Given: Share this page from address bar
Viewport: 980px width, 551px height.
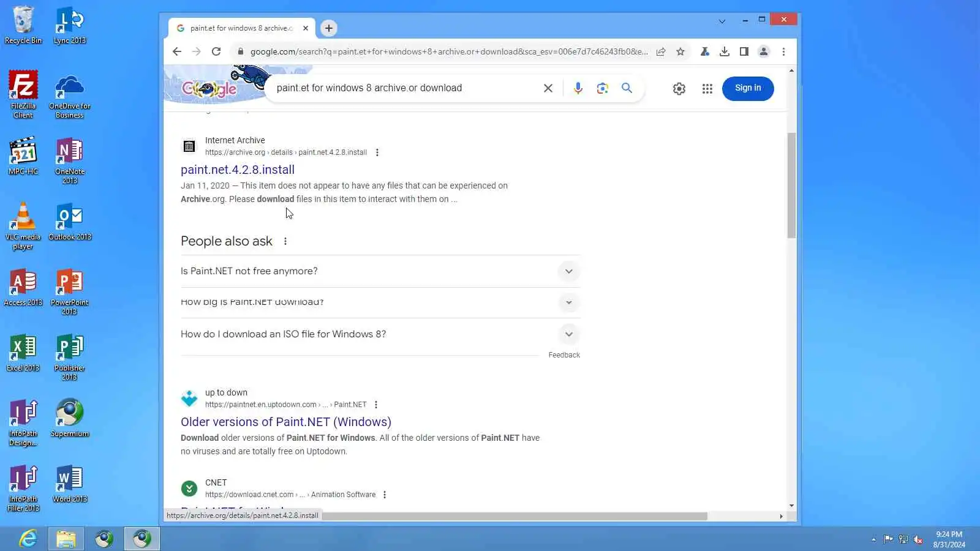Looking at the screenshot, I should click(661, 52).
